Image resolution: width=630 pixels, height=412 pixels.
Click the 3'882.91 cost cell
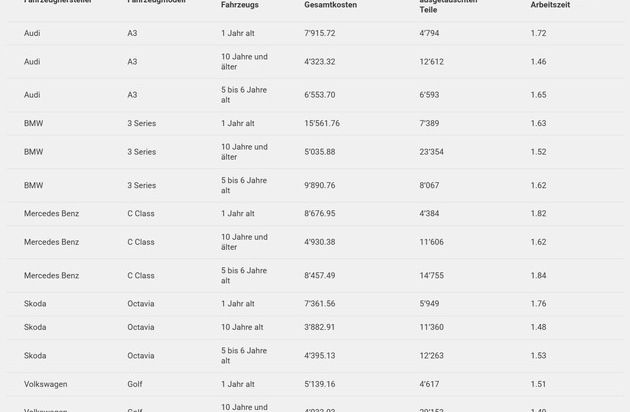(x=320, y=327)
